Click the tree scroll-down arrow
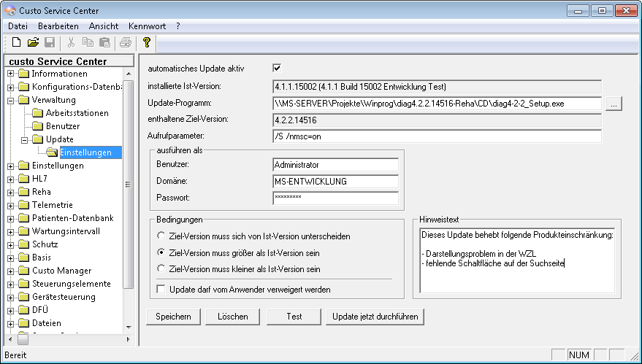The image size is (642, 364). pos(129,328)
